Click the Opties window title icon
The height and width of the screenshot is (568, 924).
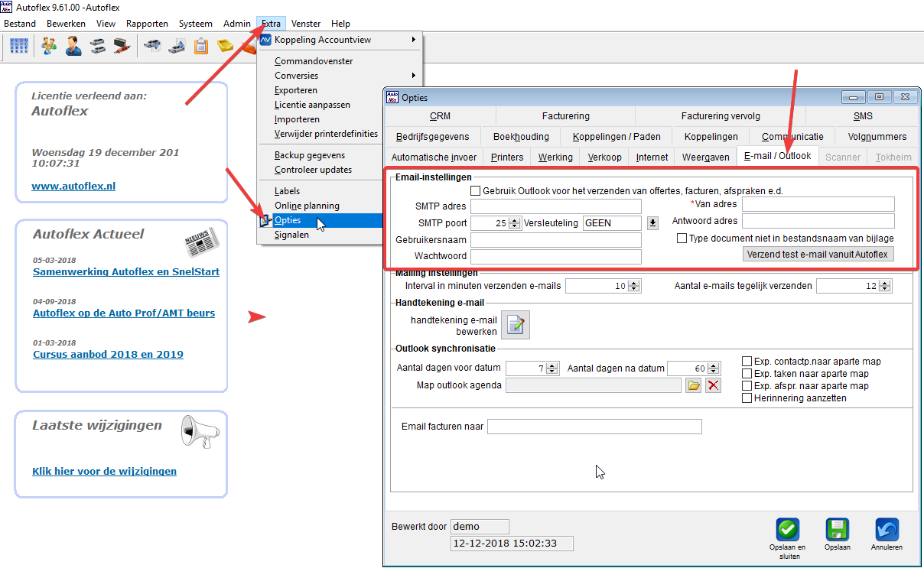point(392,97)
